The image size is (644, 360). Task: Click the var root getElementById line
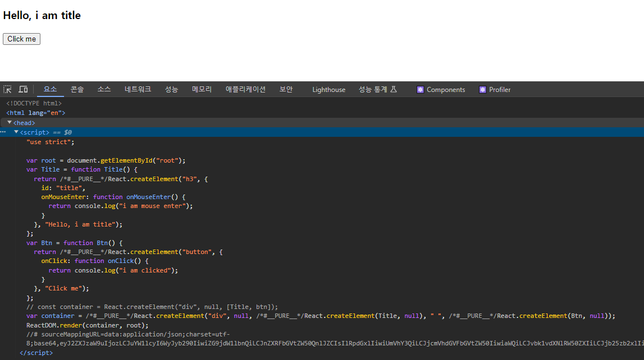click(106, 160)
